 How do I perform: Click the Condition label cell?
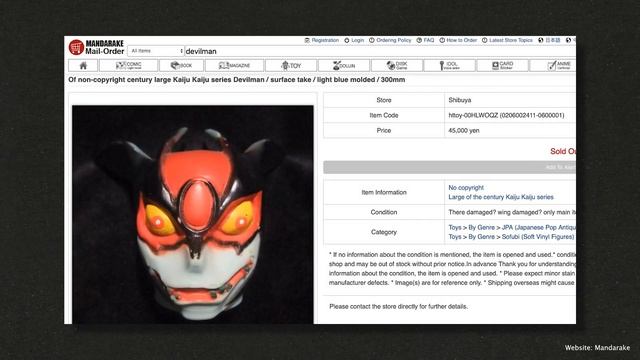point(384,212)
